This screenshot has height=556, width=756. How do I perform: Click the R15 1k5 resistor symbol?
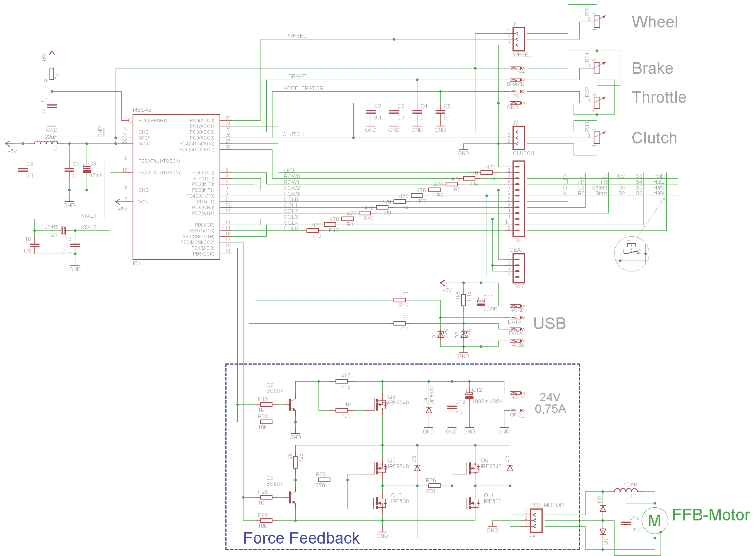click(463, 300)
